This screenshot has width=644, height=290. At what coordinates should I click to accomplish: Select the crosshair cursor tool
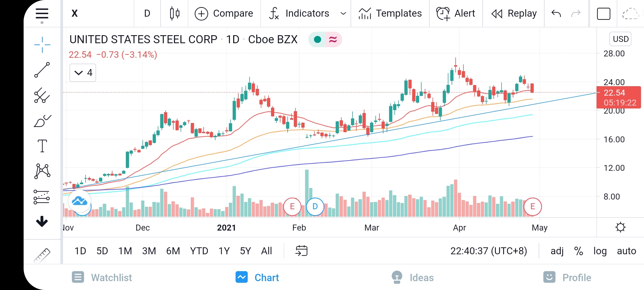[x=42, y=45]
